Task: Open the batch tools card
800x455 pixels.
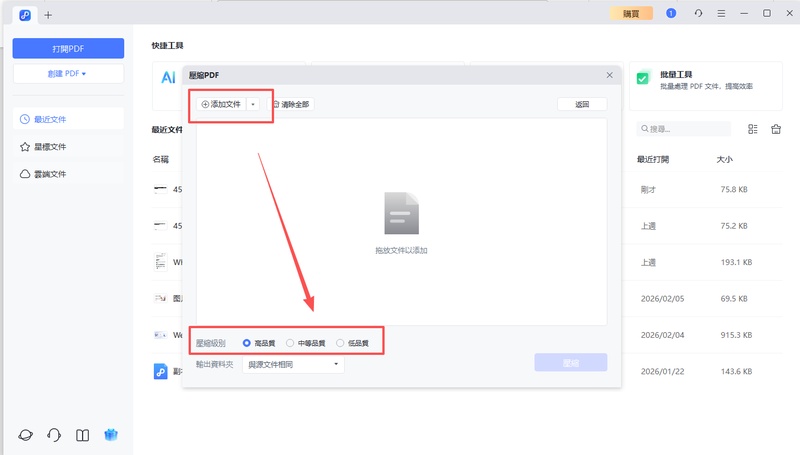Action: (706, 86)
